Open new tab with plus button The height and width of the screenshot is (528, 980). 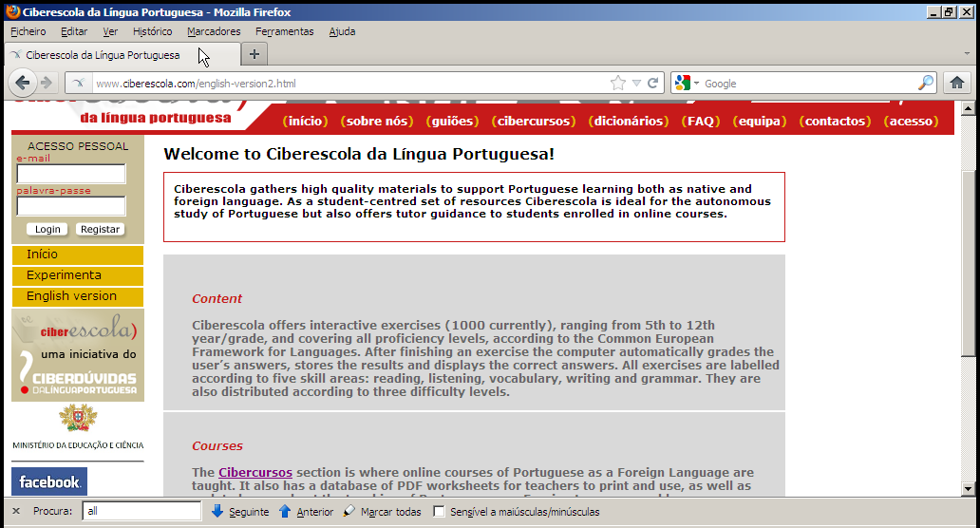(x=254, y=54)
